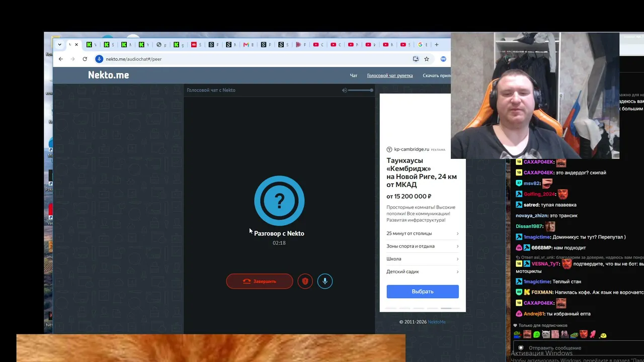Click the install app icon in address bar
The width and height of the screenshot is (644, 362).
coord(416,59)
